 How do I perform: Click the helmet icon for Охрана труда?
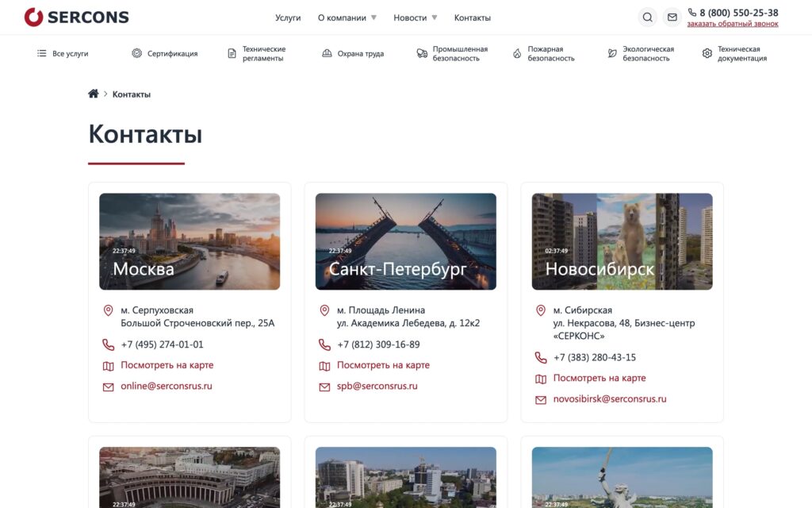(327, 53)
